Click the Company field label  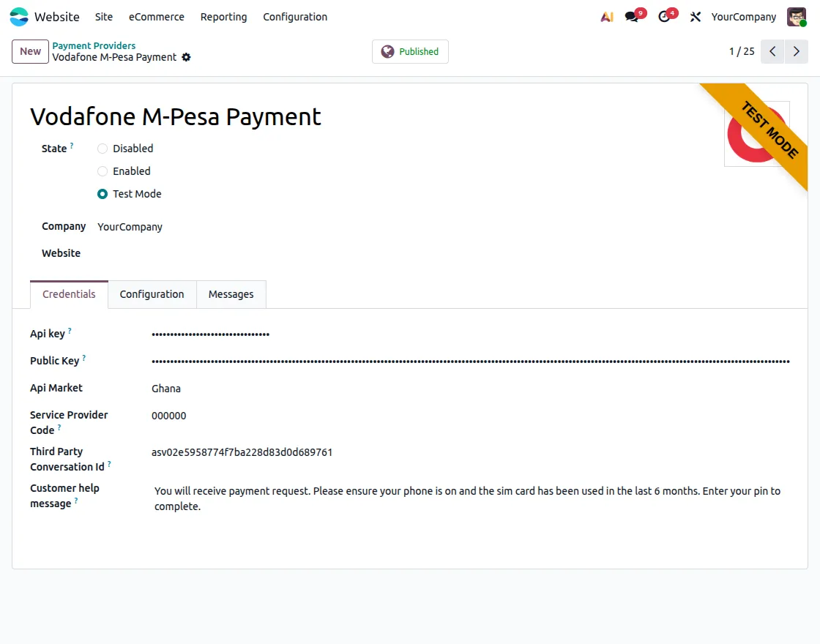tap(64, 226)
